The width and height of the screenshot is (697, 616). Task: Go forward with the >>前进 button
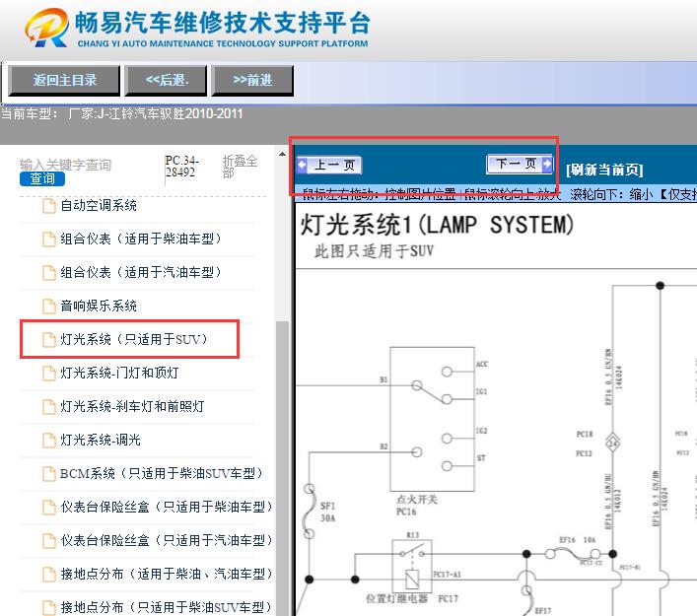252,81
